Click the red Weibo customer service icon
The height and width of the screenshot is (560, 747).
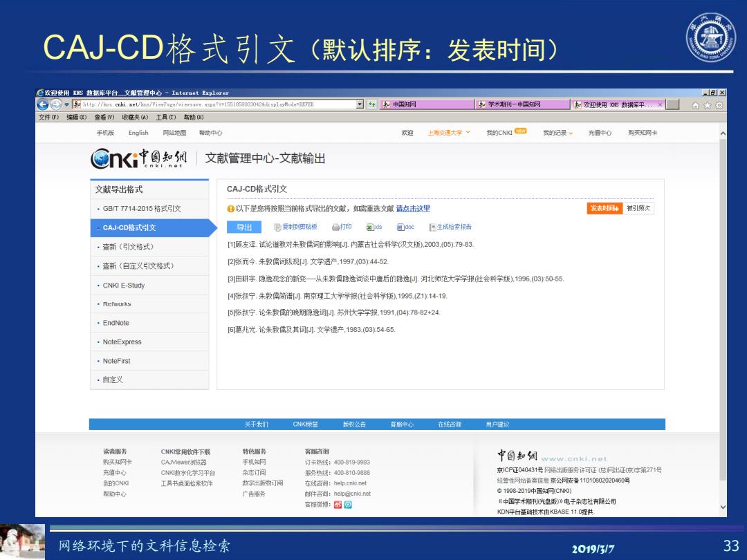(338, 505)
